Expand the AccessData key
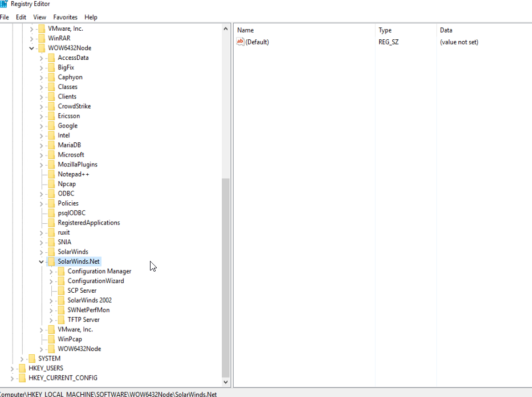Image resolution: width=532 pixels, height=397 pixels. click(42, 58)
